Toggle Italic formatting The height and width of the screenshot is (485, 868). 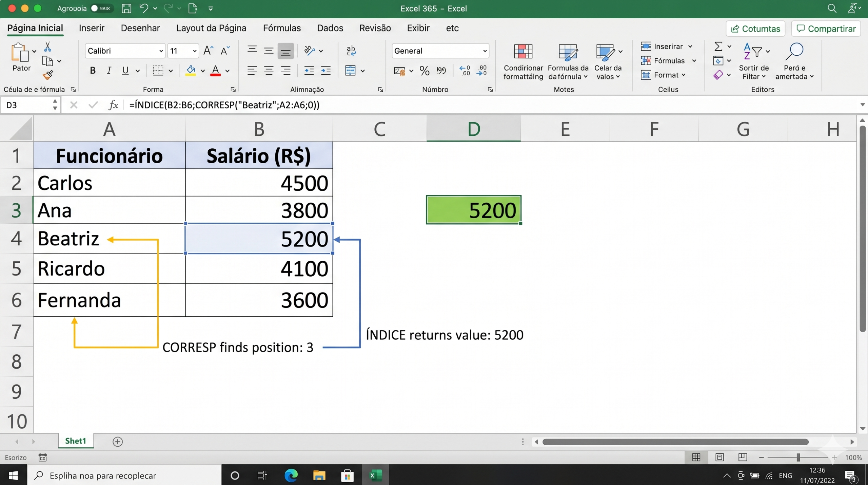tap(109, 71)
